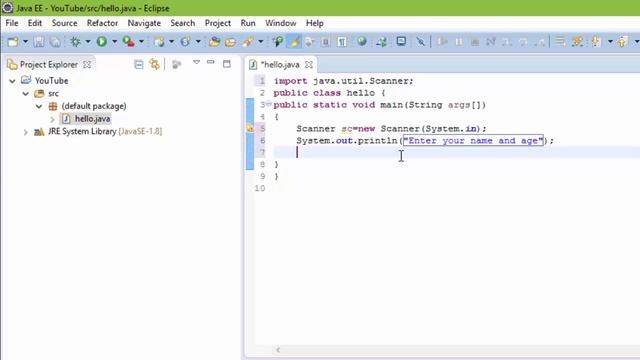Click the monitor screen toolbar icon
This screenshot has height=360, width=640.
click(x=401, y=42)
